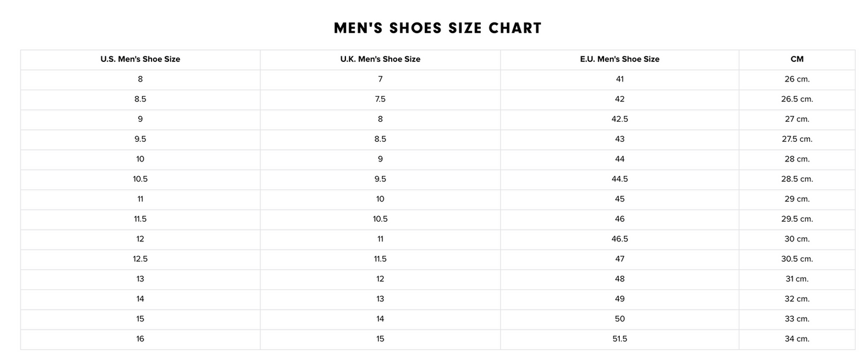Select the 34 cm. measurement cell

tap(797, 339)
